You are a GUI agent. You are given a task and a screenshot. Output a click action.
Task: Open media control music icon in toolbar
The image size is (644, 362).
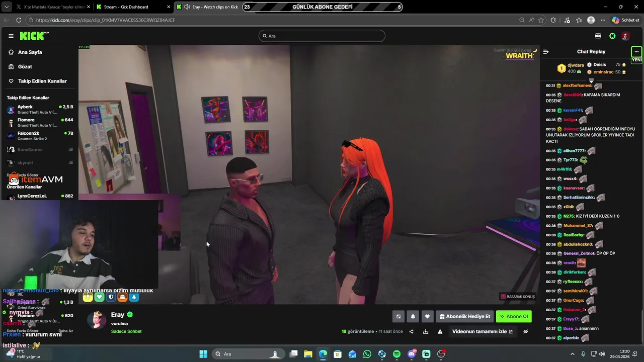[567, 20]
